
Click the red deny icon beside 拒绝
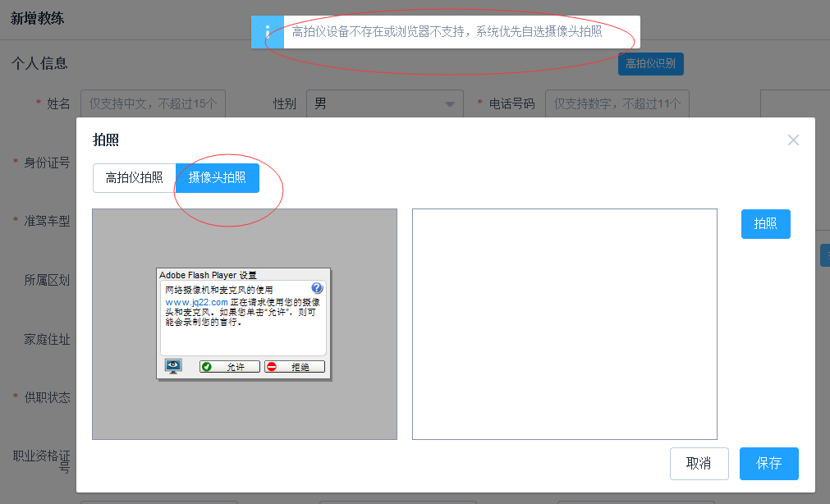(x=273, y=366)
